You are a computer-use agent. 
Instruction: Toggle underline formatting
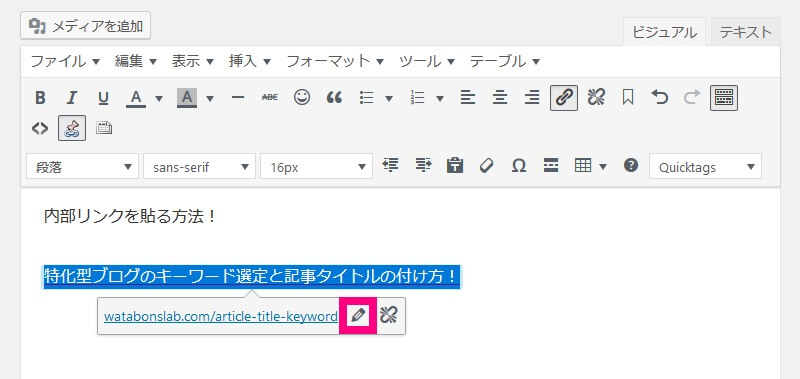tap(104, 97)
